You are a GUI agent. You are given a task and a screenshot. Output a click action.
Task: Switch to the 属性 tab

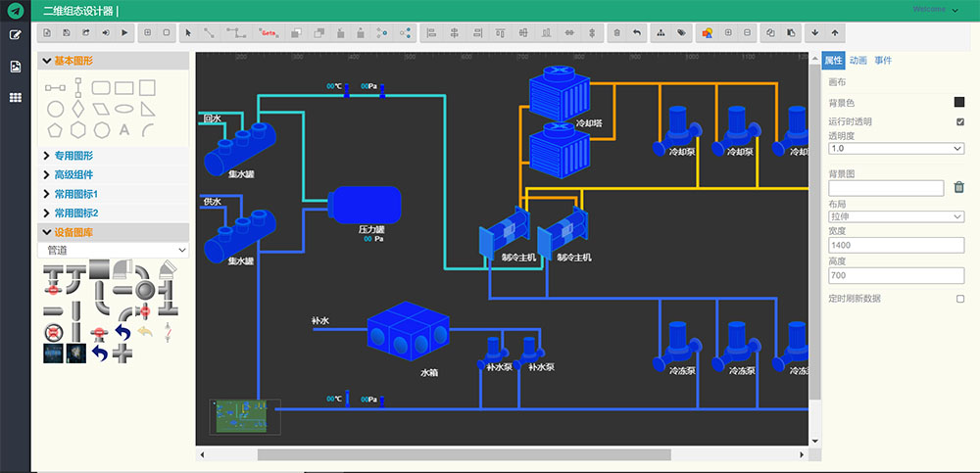coord(833,61)
